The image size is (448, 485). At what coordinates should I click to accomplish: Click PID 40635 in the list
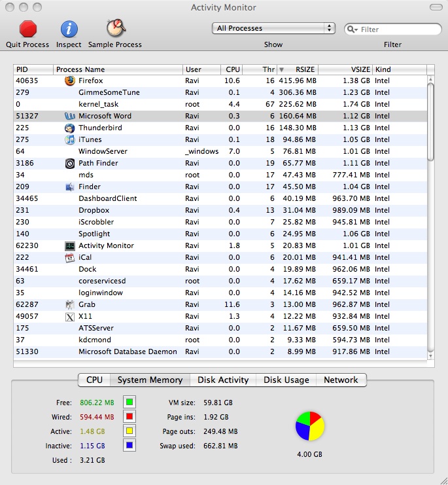(x=27, y=81)
